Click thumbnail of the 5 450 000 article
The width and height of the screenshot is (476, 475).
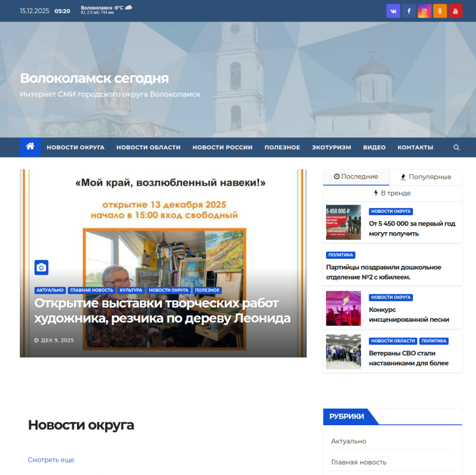[343, 222]
